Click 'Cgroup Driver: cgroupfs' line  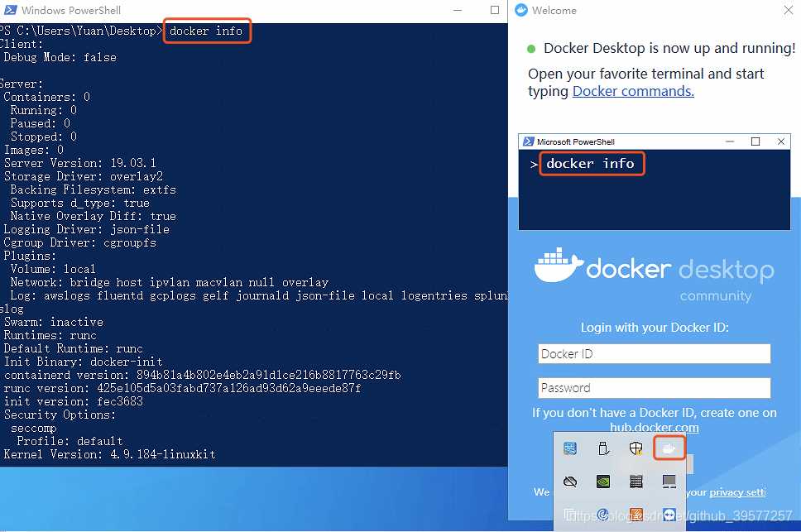tap(79, 243)
